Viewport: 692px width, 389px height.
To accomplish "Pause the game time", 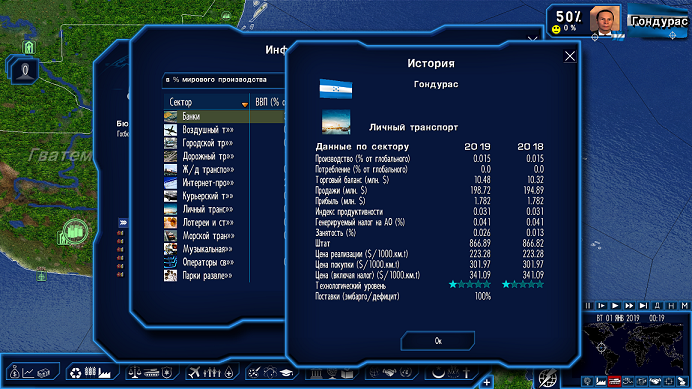I will (x=587, y=306).
